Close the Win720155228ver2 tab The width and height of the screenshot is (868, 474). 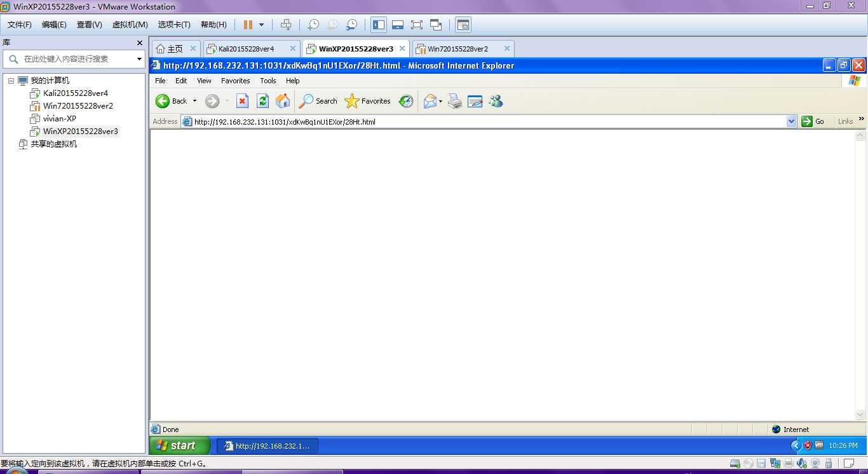tap(506, 48)
